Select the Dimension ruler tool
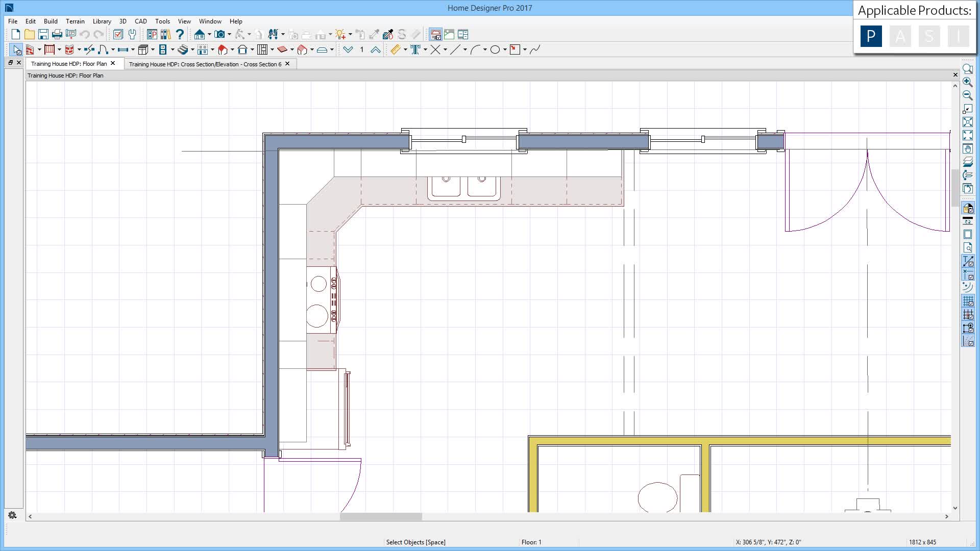The height and width of the screenshot is (551, 980). coord(396,49)
